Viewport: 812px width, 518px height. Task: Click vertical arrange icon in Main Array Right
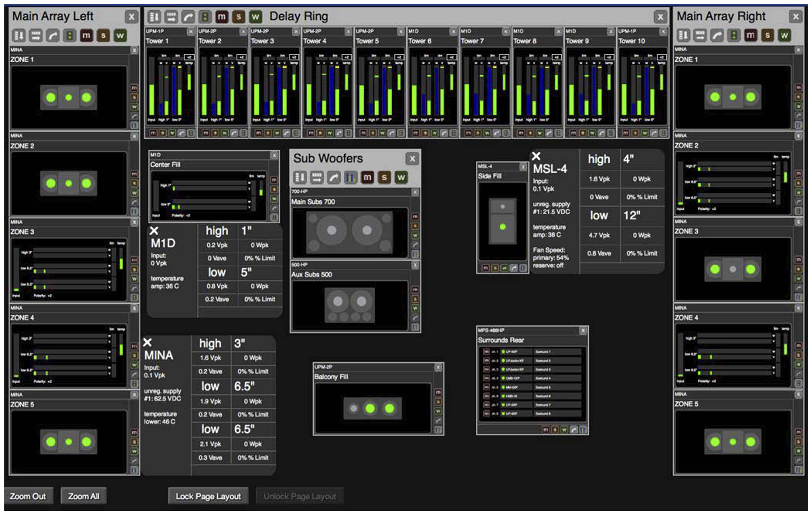[x=683, y=35]
